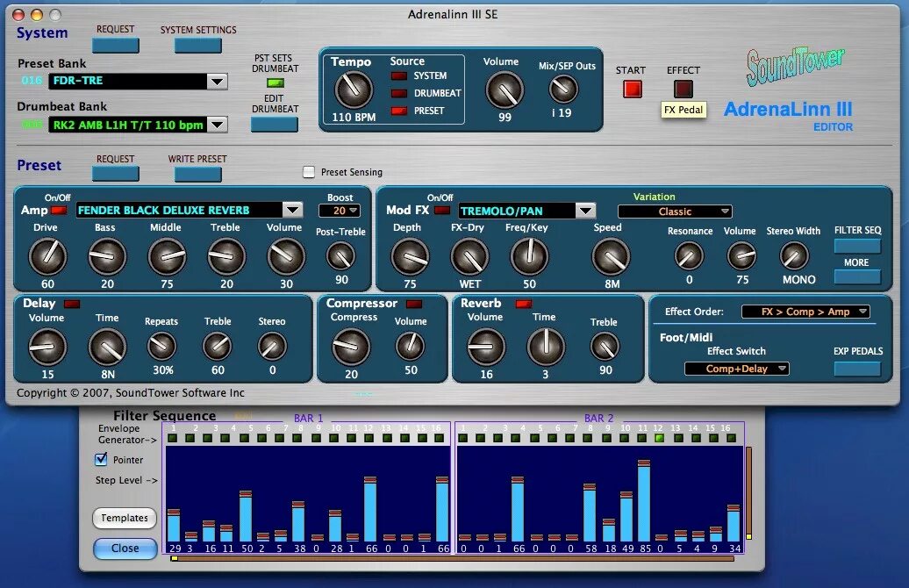Screen dimensions: 909x588
Task: Click the Delay Time knob
Action: click(x=107, y=347)
